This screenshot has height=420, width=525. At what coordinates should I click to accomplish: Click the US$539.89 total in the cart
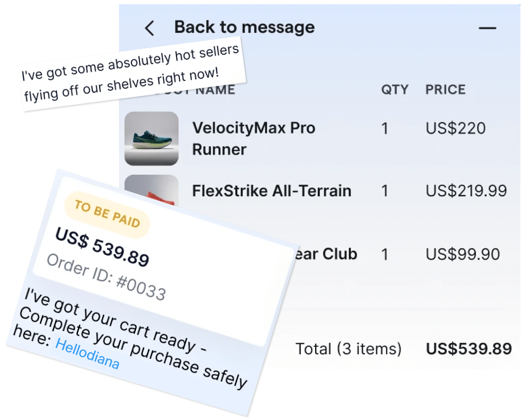click(469, 349)
